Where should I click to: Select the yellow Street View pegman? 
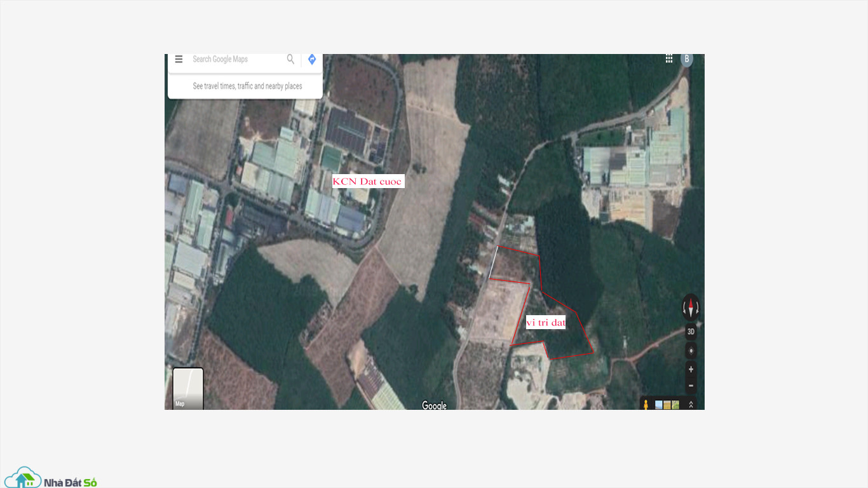[646, 404]
